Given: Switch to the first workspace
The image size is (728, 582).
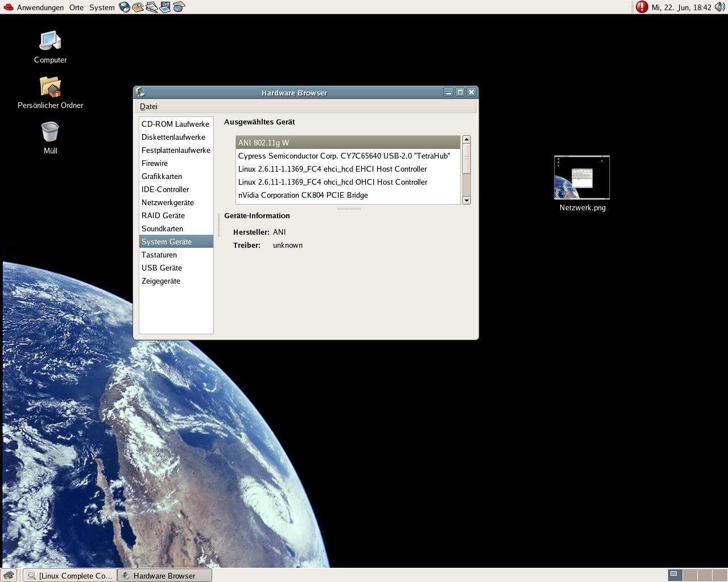Looking at the screenshot, I should click(675, 575).
